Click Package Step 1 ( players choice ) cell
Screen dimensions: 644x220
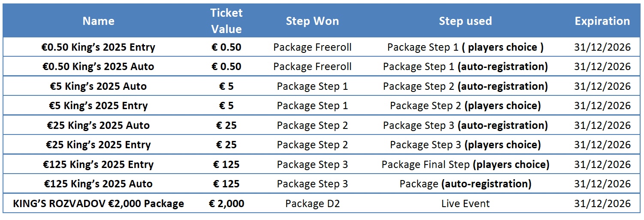click(x=465, y=47)
